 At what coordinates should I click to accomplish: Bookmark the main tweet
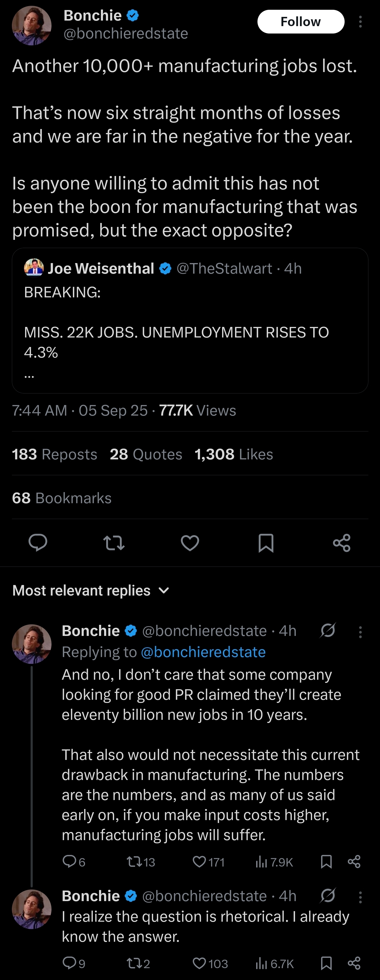tap(266, 543)
